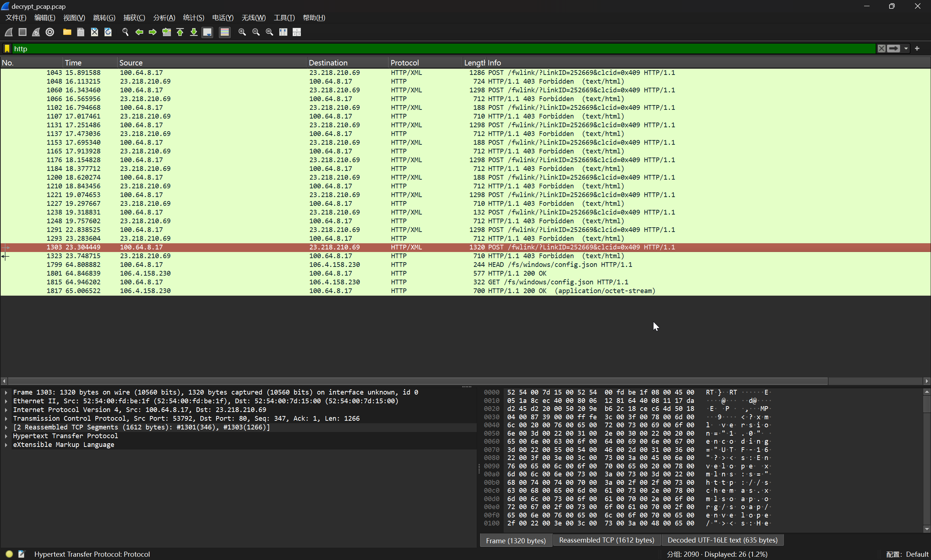Switch to Decoded UTF-16LE text tab
Image resolution: width=931 pixels, height=560 pixels.
723,540
